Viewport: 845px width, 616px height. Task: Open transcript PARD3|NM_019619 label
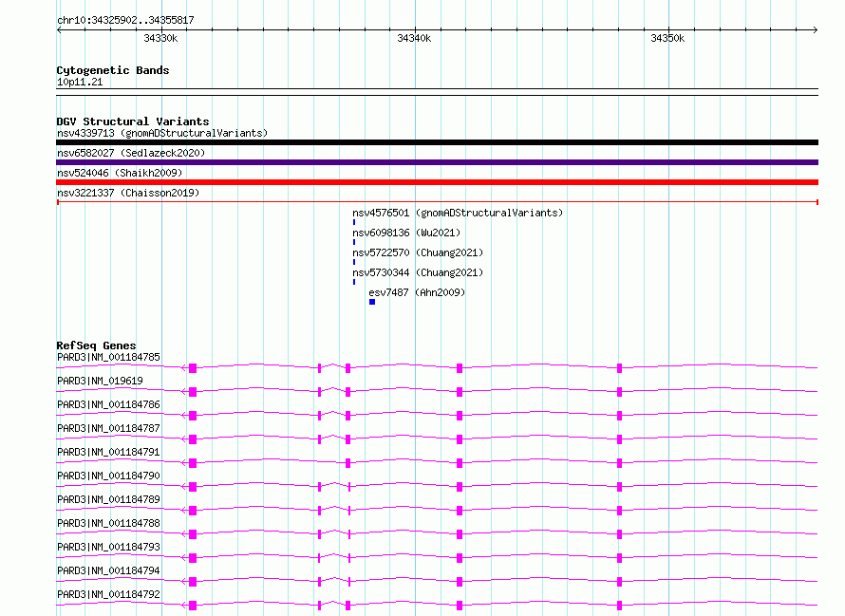point(100,381)
